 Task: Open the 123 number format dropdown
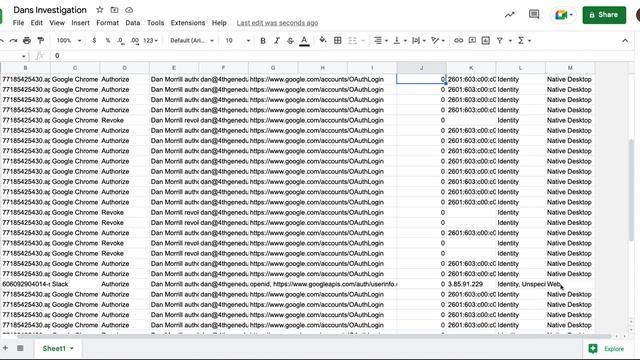coord(151,40)
